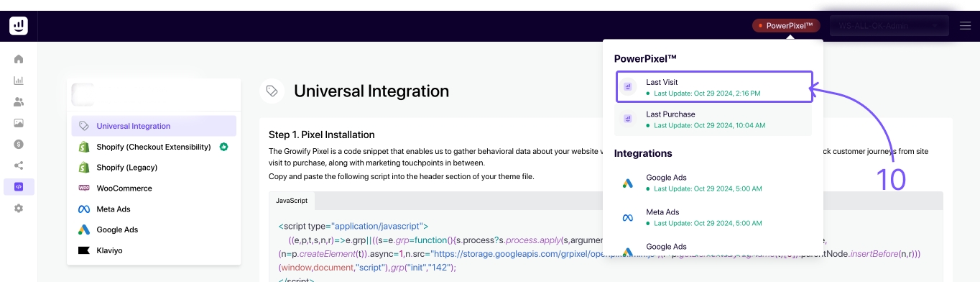Open the hamburger menu at top right

click(965, 26)
